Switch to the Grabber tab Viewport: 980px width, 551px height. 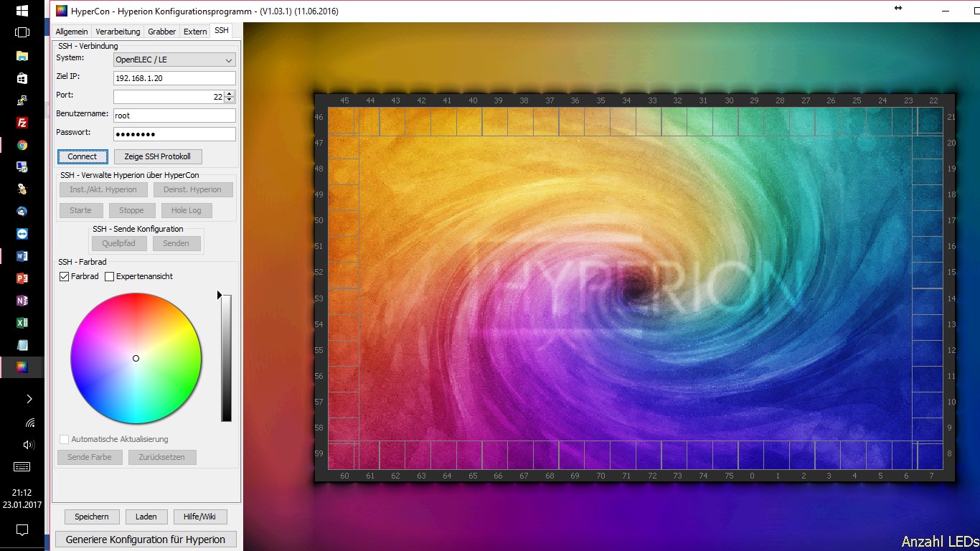point(161,32)
